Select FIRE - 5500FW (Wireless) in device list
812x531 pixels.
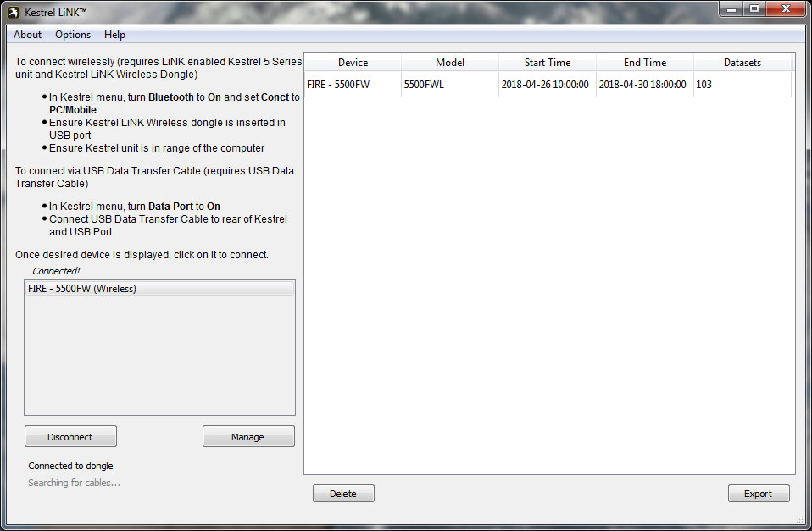(159, 289)
